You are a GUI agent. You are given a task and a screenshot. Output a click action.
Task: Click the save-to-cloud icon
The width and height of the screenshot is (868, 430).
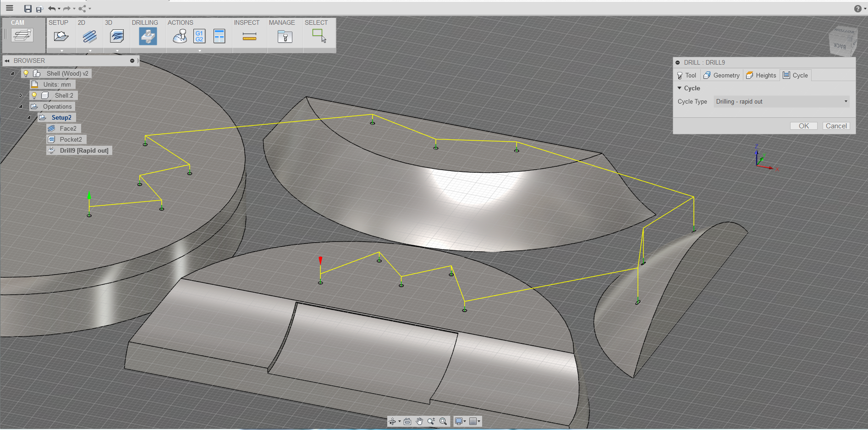[x=39, y=9]
